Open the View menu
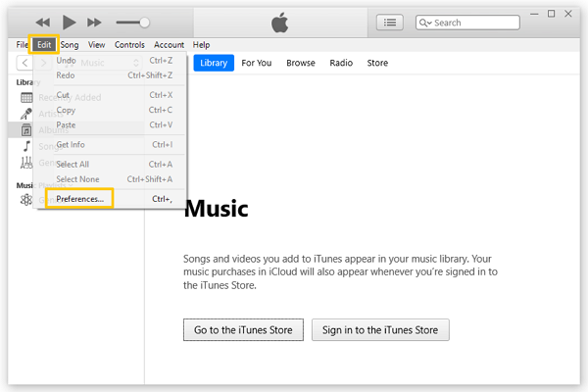This screenshot has width=588, height=392. [96, 45]
